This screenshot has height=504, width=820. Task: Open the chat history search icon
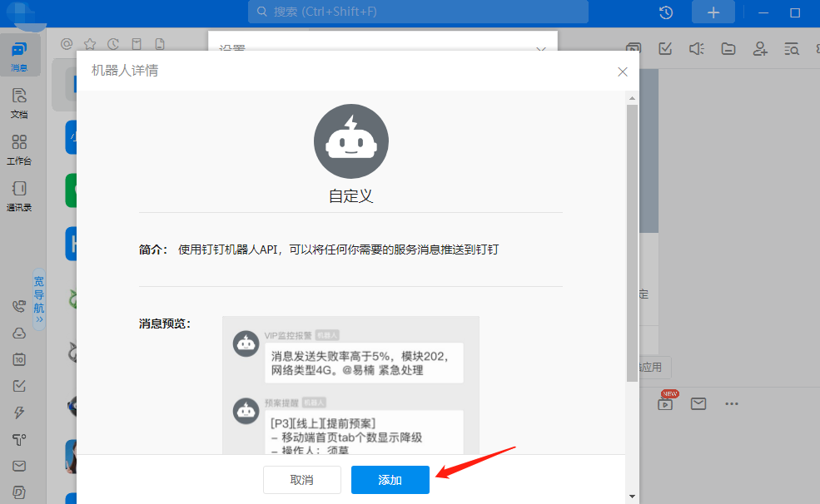[x=791, y=48]
